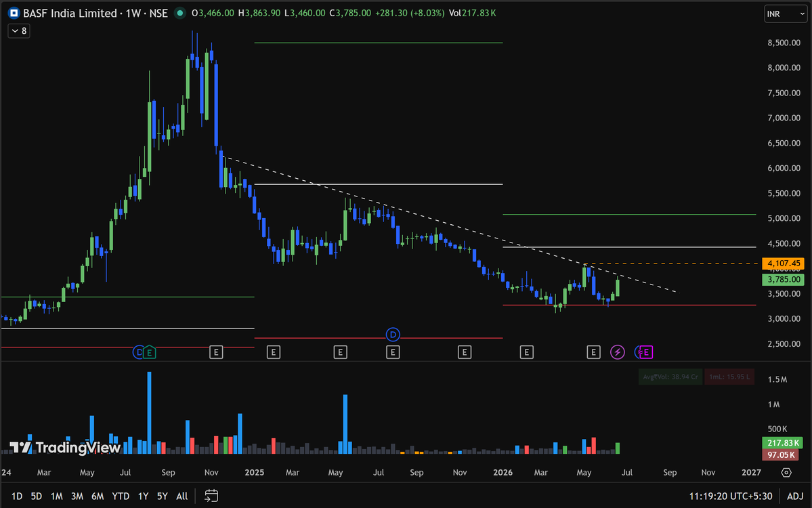Select the 1D time range
This screenshot has width=812, height=508.
pyautogui.click(x=16, y=496)
